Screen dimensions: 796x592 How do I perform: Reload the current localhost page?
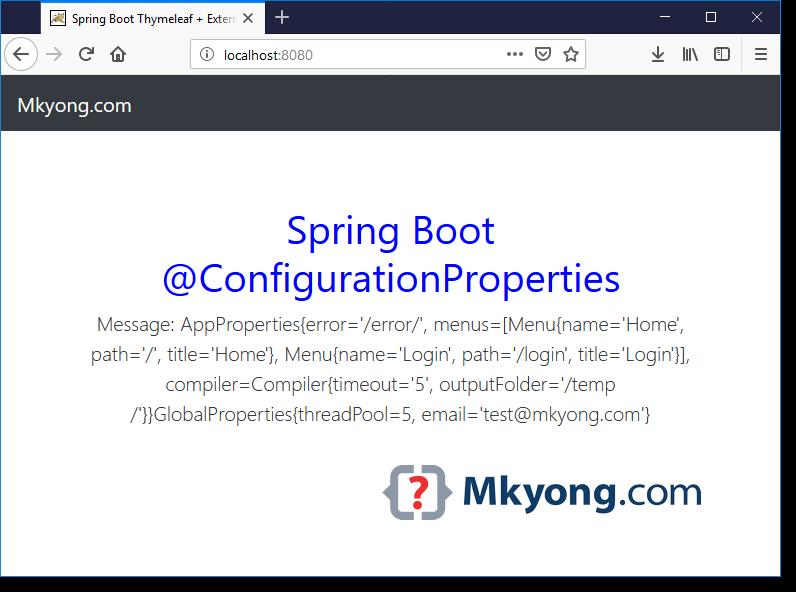(86, 55)
